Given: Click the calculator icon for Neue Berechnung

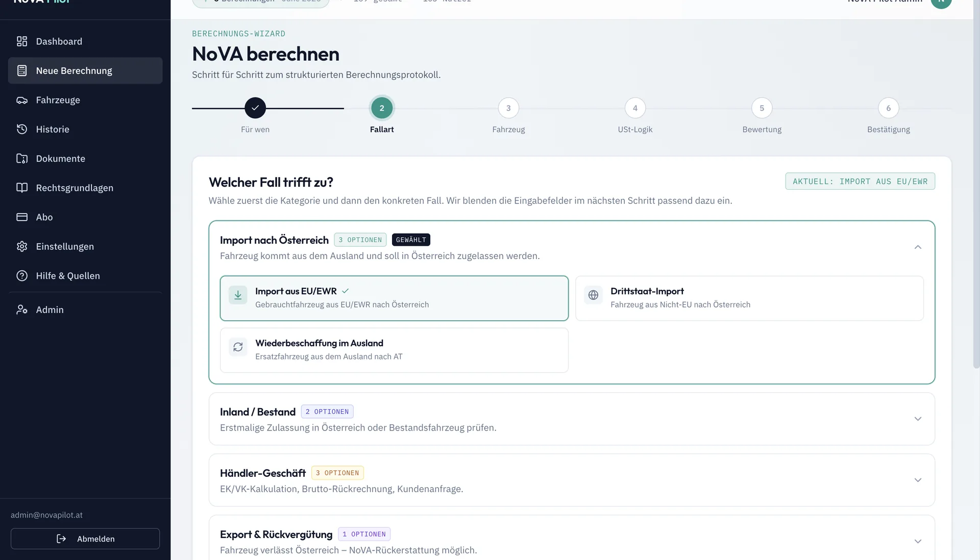Looking at the screenshot, I should tap(22, 71).
